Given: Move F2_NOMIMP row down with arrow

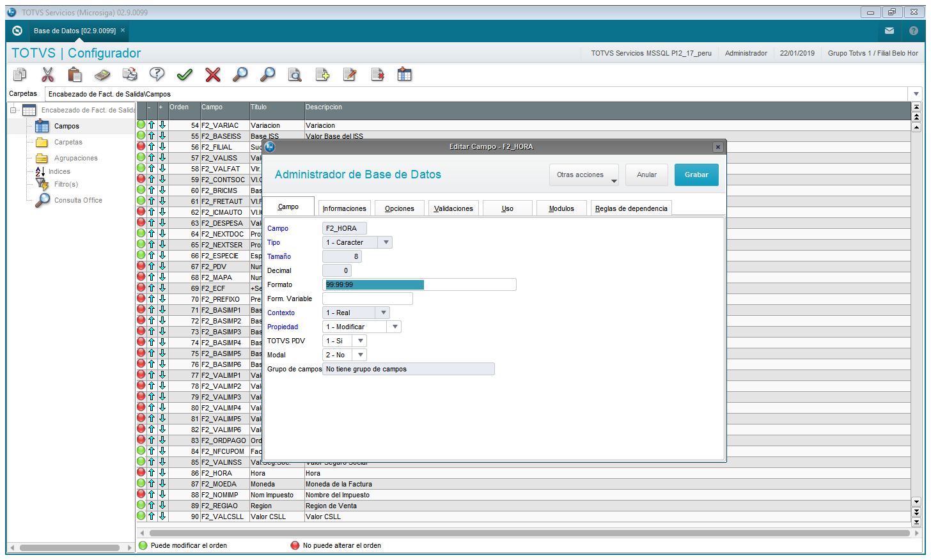Looking at the screenshot, I should click(162, 495).
